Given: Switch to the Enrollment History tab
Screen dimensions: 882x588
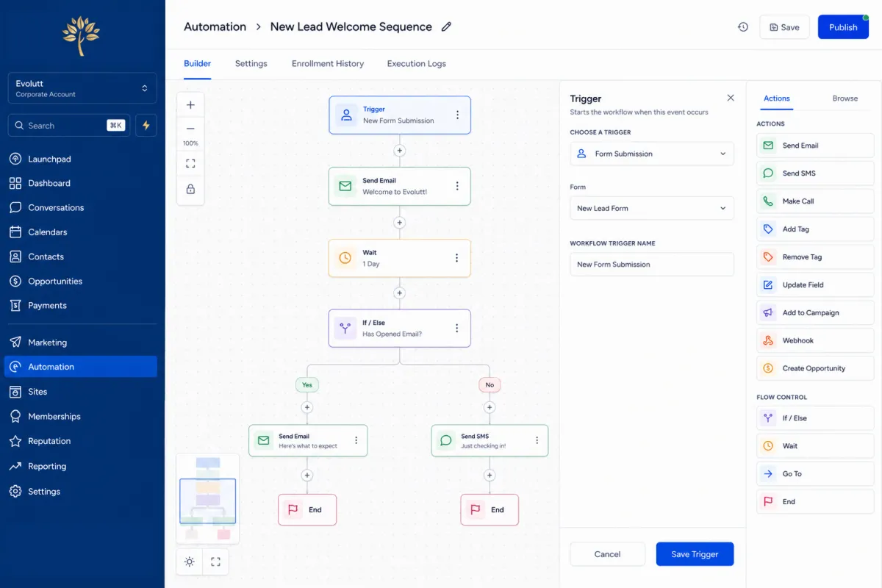Looking at the screenshot, I should coord(328,64).
